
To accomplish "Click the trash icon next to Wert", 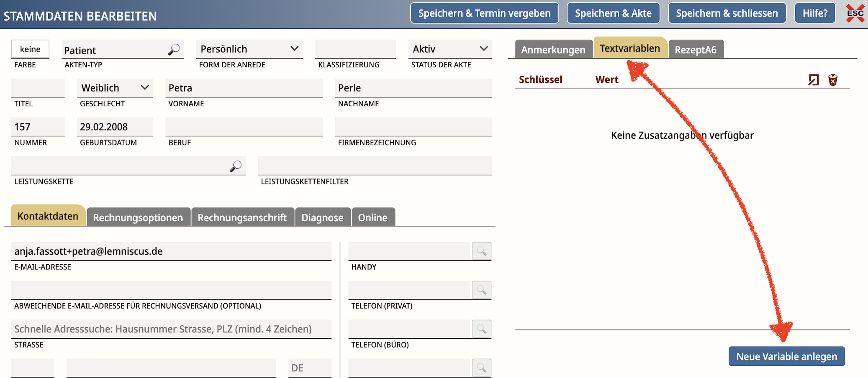I will [833, 79].
